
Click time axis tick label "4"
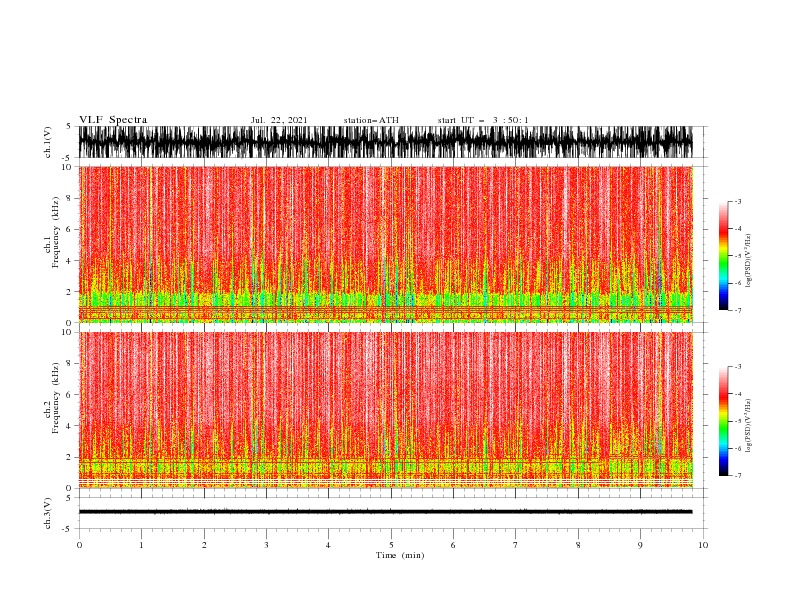pos(329,545)
